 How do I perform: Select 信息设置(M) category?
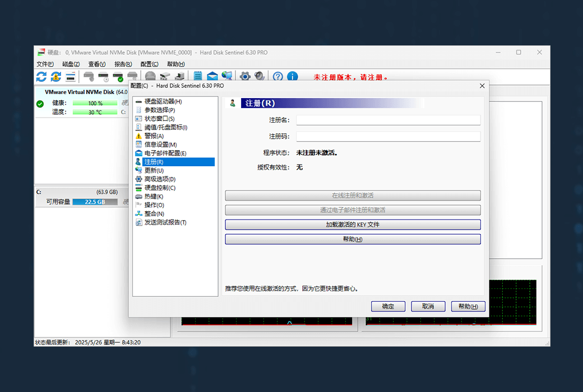click(x=161, y=144)
